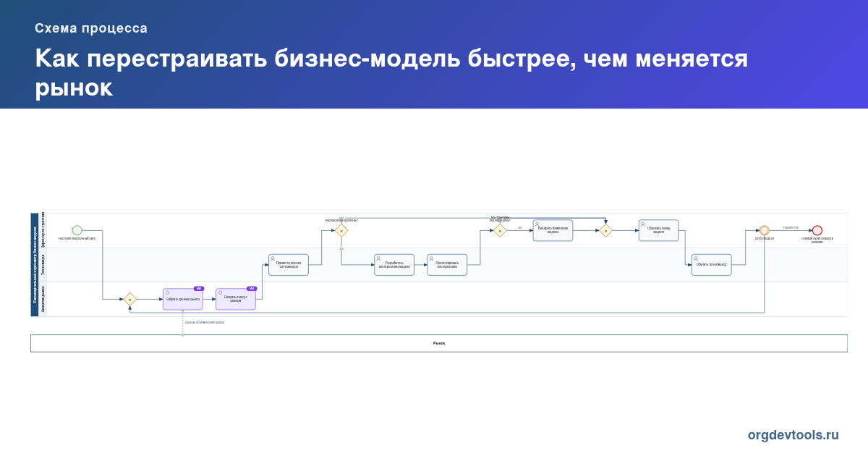
Task: Click the 'Как перестраивать бизнес-модель' headline
Action: pyautogui.click(x=391, y=72)
